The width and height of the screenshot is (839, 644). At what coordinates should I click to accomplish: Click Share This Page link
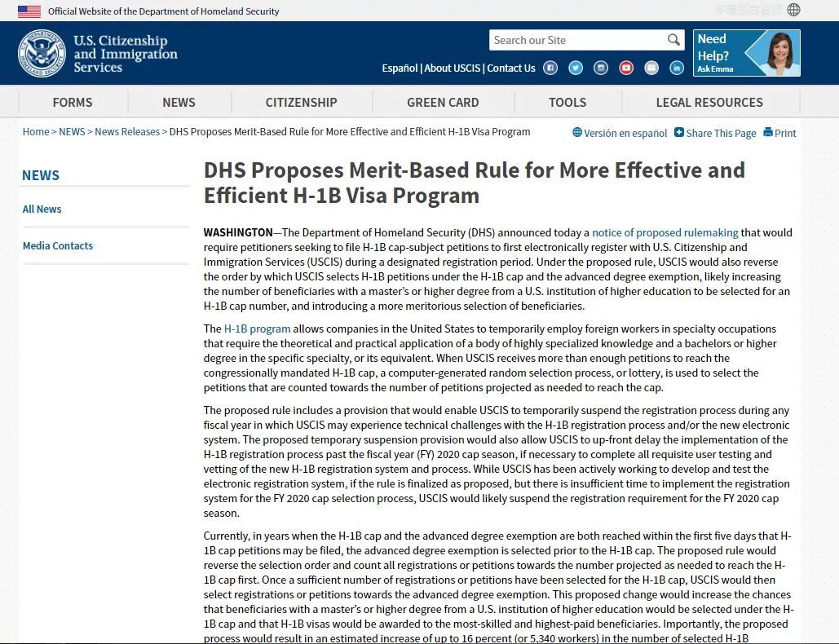[721, 133]
